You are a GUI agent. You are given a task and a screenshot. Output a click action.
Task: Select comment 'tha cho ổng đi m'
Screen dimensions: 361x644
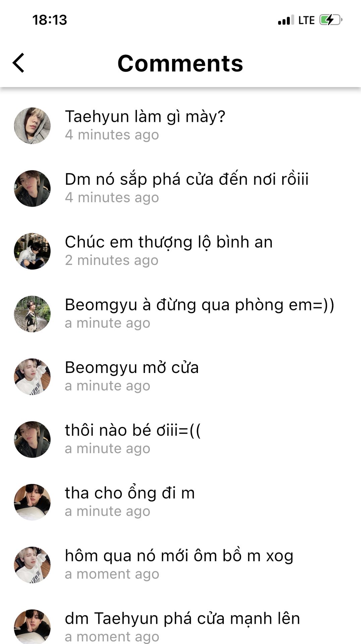(x=130, y=493)
